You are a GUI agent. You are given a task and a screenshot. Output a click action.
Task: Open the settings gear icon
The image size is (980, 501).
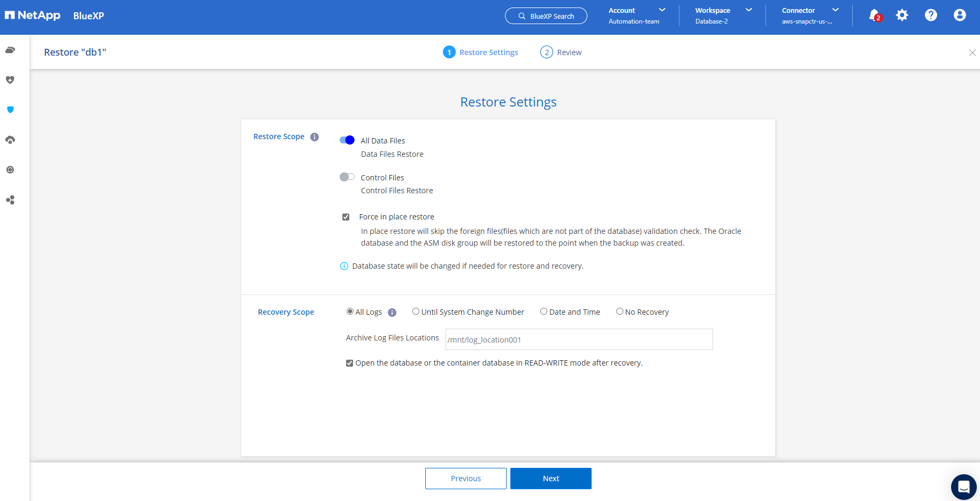[902, 15]
